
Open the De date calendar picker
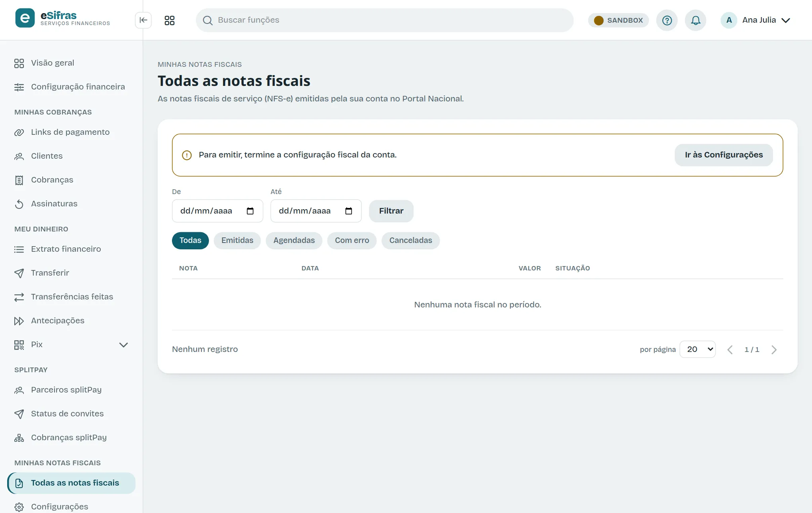tap(250, 211)
